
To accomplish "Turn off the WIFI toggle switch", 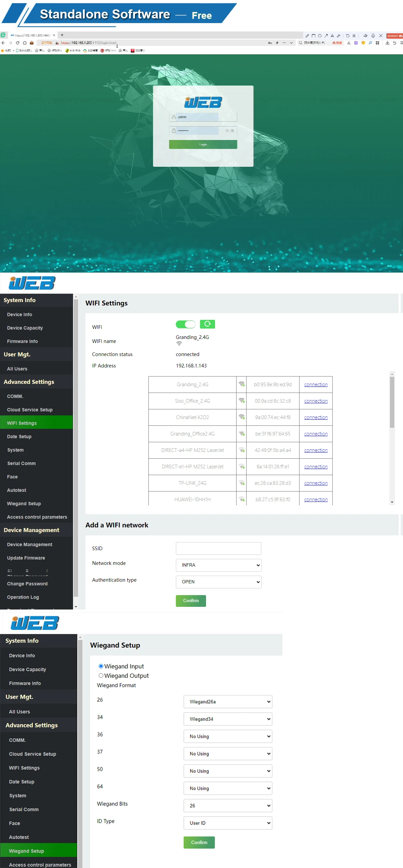I will pos(185,324).
